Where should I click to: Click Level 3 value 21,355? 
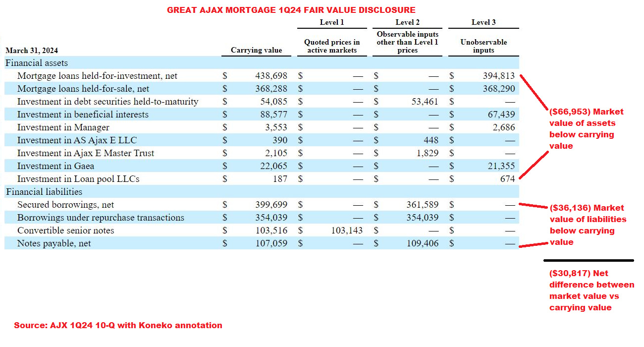pyautogui.click(x=501, y=166)
